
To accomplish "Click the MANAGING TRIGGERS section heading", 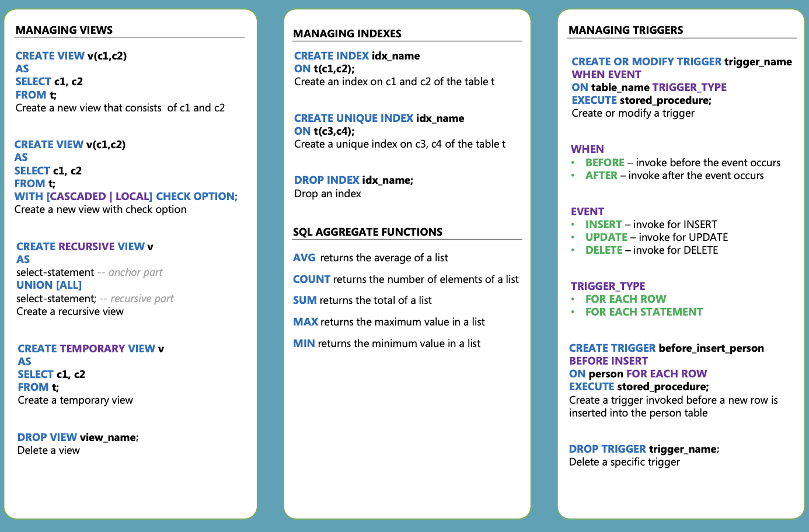I will coord(625,30).
